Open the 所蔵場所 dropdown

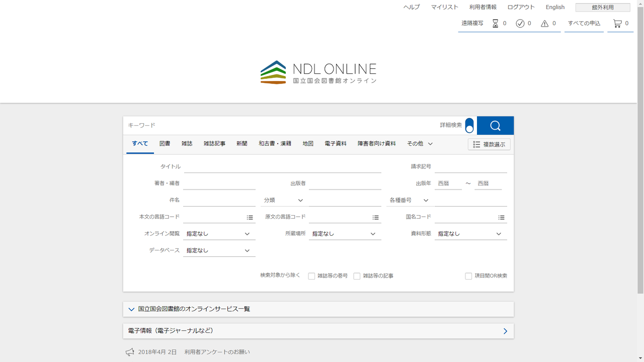(x=345, y=234)
